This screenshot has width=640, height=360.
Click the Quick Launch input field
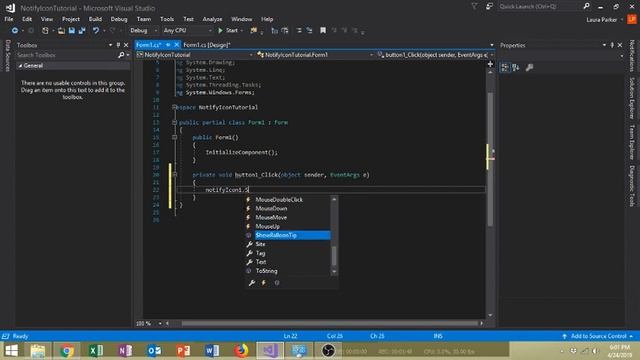click(x=540, y=6)
